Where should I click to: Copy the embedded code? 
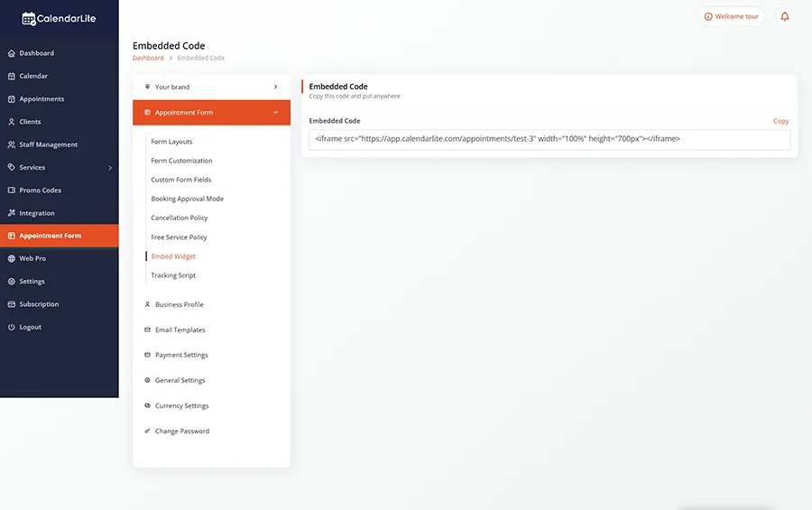click(x=780, y=121)
